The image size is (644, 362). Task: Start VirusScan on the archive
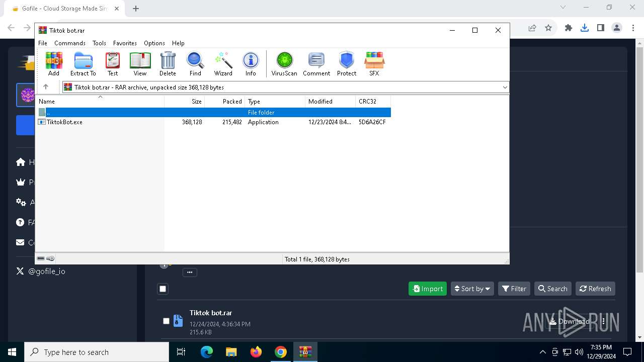tap(284, 64)
